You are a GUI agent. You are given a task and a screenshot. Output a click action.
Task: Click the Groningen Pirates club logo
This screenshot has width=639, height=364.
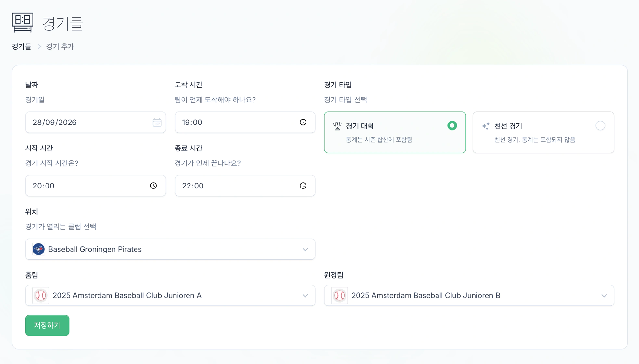[38, 249]
